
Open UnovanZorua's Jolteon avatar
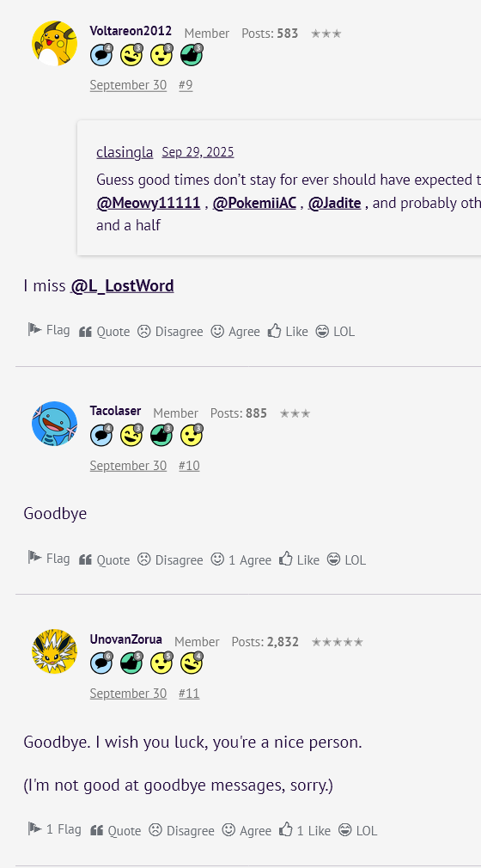(x=54, y=651)
